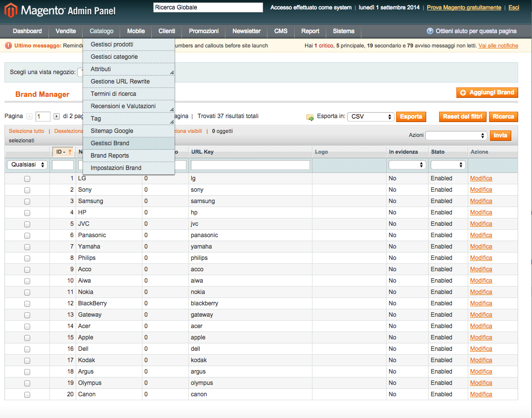Open Prova Magento gratuitamente link
The height and width of the screenshot is (418, 532).
(464, 7)
